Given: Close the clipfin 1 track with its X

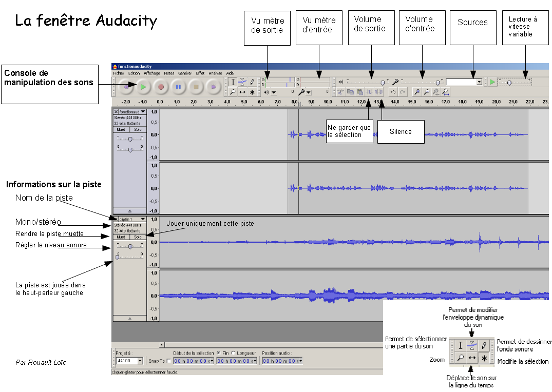Looking at the screenshot, I should click(116, 219).
